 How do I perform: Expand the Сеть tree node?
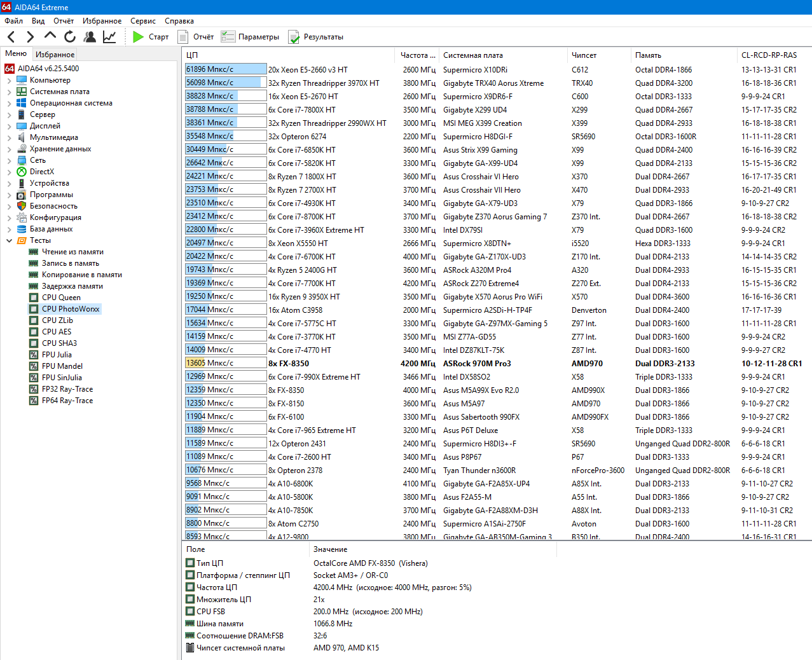tap(9, 161)
